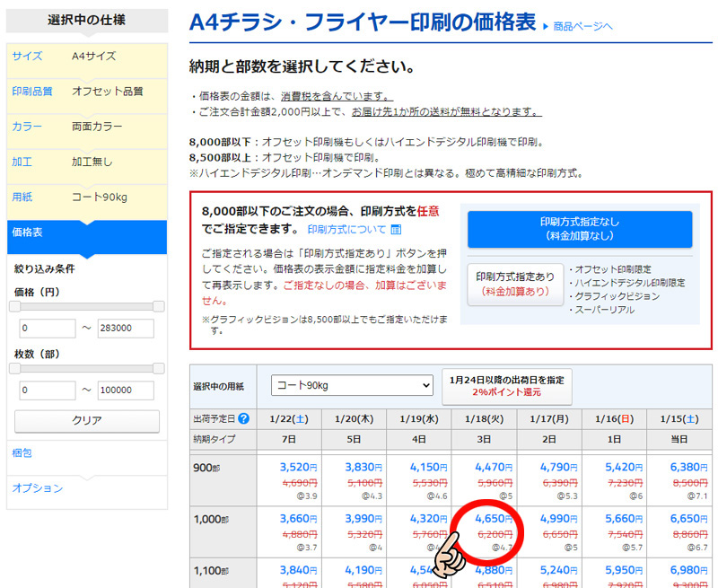Click the left handle of the 枚数 slider
The width and height of the screenshot is (718, 588).
pyautogui.click(x=14, y=368)
